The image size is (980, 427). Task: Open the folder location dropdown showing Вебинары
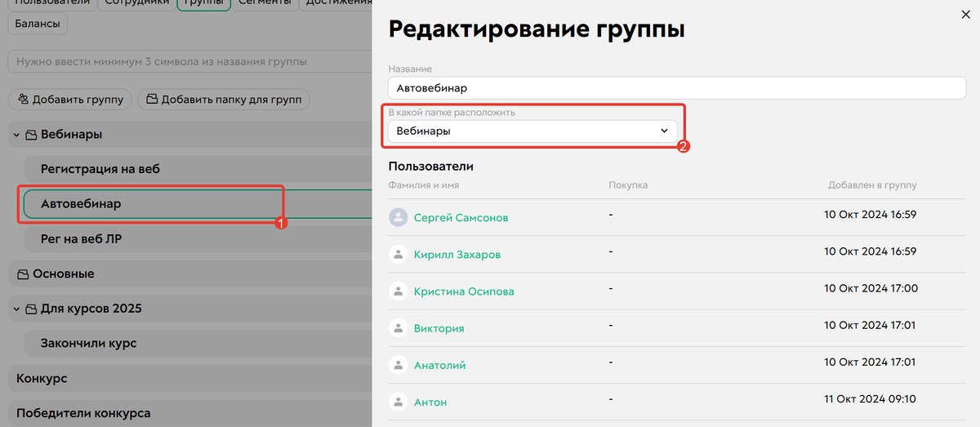(532, 131)
